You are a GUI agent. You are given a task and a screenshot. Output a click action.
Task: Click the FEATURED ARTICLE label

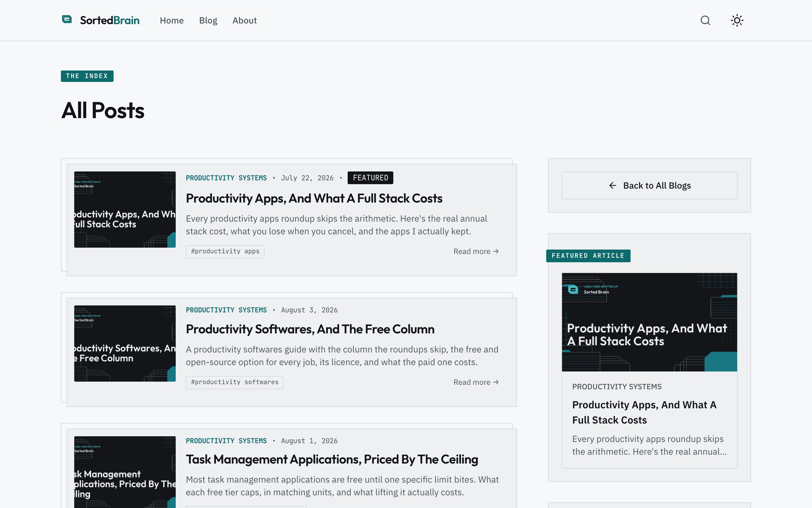588,256
